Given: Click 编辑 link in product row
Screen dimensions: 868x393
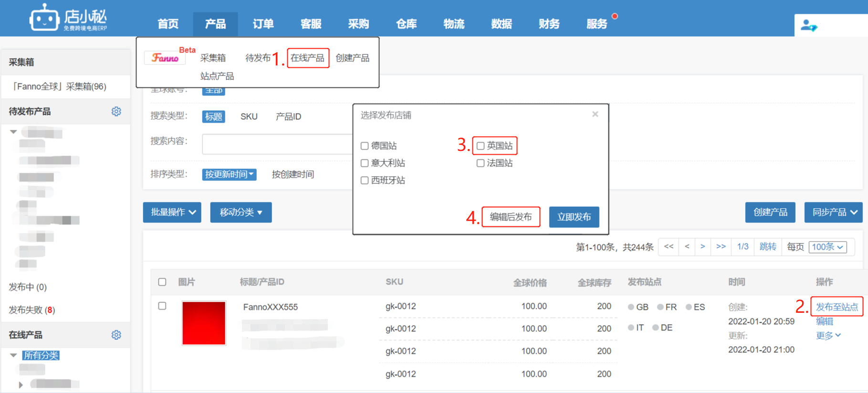Looking at the screenshot, I should 825,321.
